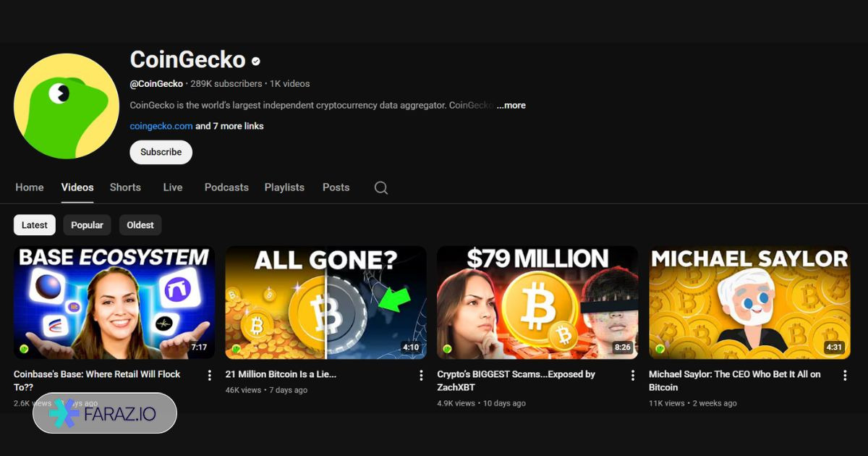The width and height of the screenshot is (868, 456).
Task: Select the Oldest sort filter chip
Action: point(140,225)
